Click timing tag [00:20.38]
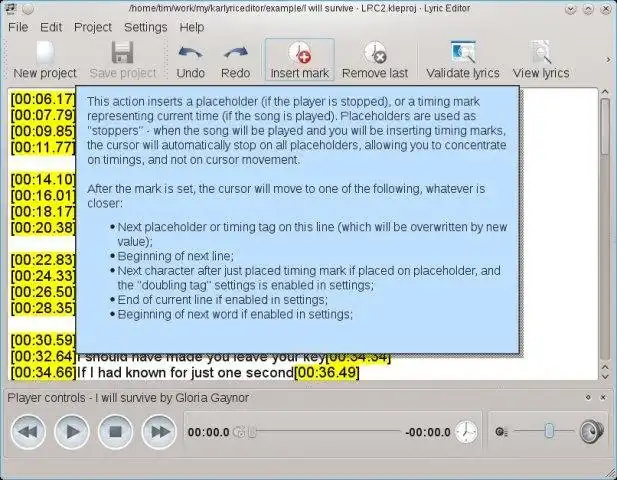This screenshot has height=480, width=617. (43, 228)
